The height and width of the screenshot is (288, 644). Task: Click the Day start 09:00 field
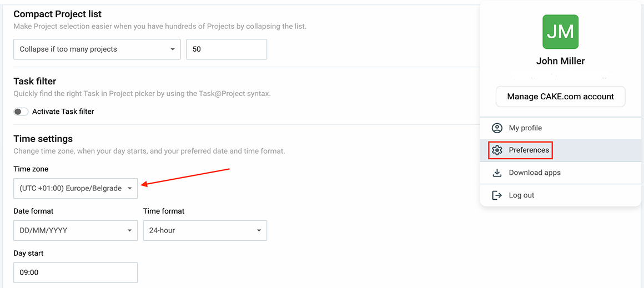(x=75, y=272)
